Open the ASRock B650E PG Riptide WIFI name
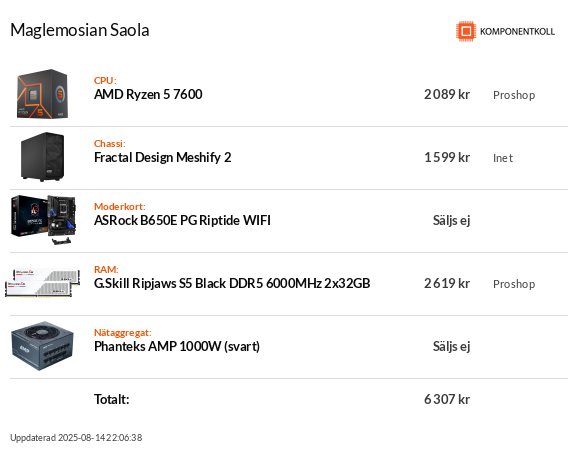 182,220
